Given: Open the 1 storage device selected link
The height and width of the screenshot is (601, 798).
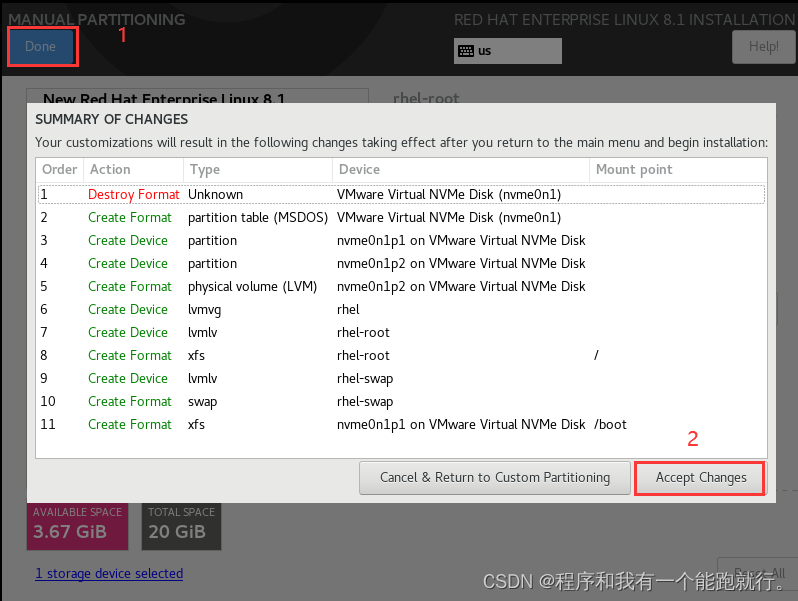Looking at the screenshot, I should (x=109, y=574).
